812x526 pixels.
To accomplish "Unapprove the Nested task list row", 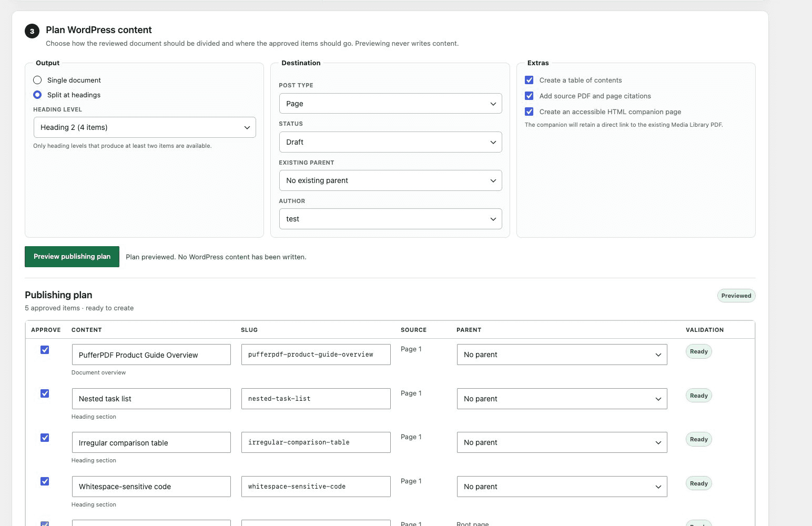I will point(45,393).
